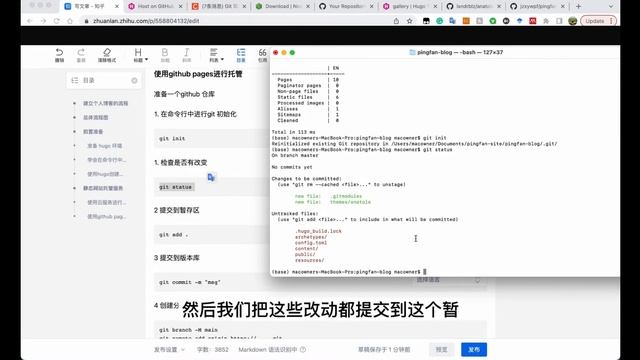Click the 'git add .' code block
The width and height of the screenshot is (640, 360).
[x=211, y=235]
